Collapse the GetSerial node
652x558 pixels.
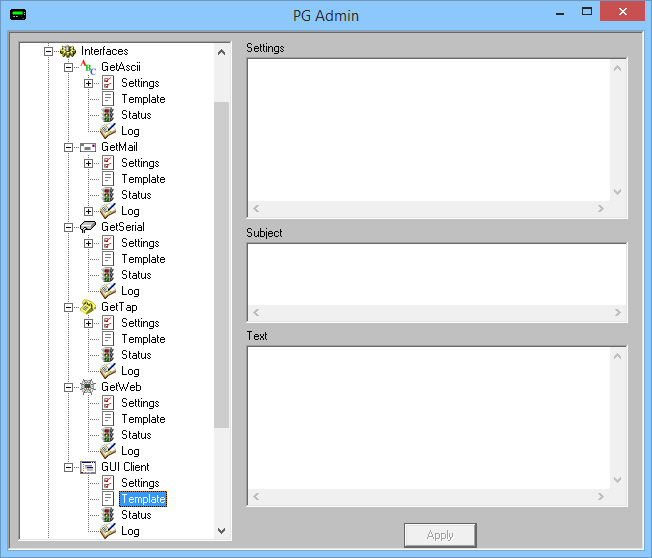click(68, 227)
